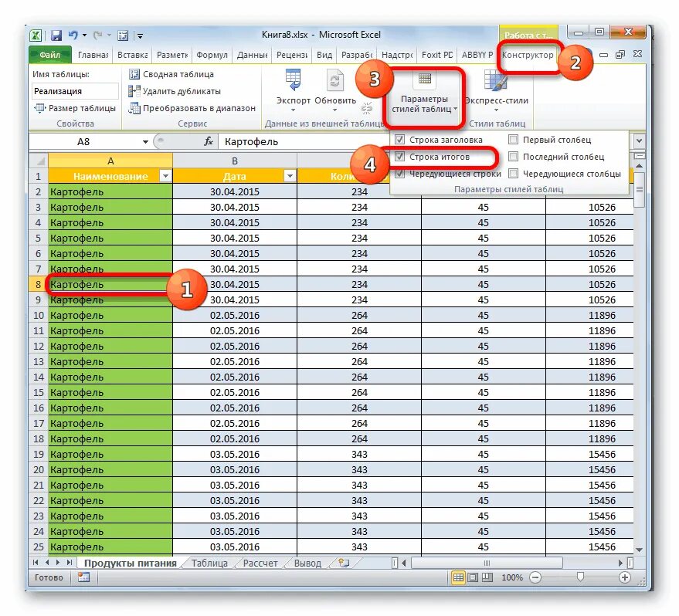The width and height of the screenshot is (679, 616).
Task: Switch to Page Break Preview in status bar
Action: [x=487, y=577]
